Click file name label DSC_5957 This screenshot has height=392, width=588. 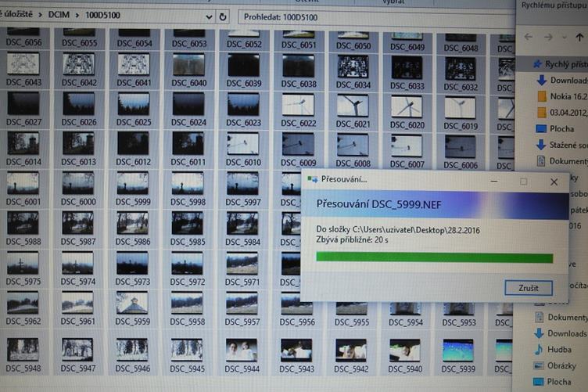pos(242,322)
